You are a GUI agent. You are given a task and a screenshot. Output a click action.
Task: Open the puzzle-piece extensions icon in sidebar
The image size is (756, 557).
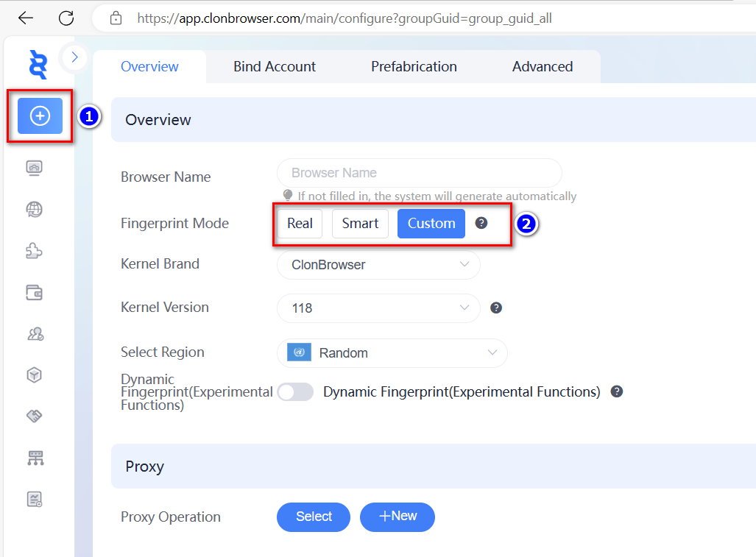(35, 251)
